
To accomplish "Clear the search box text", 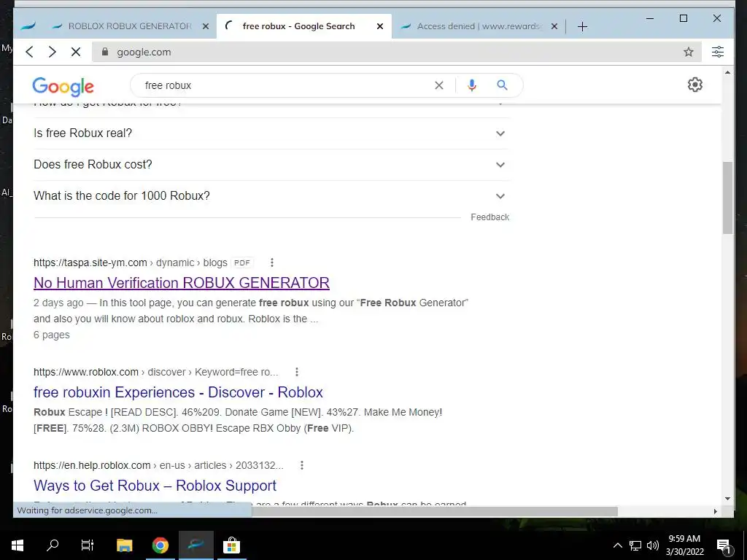I will point(438,85).
